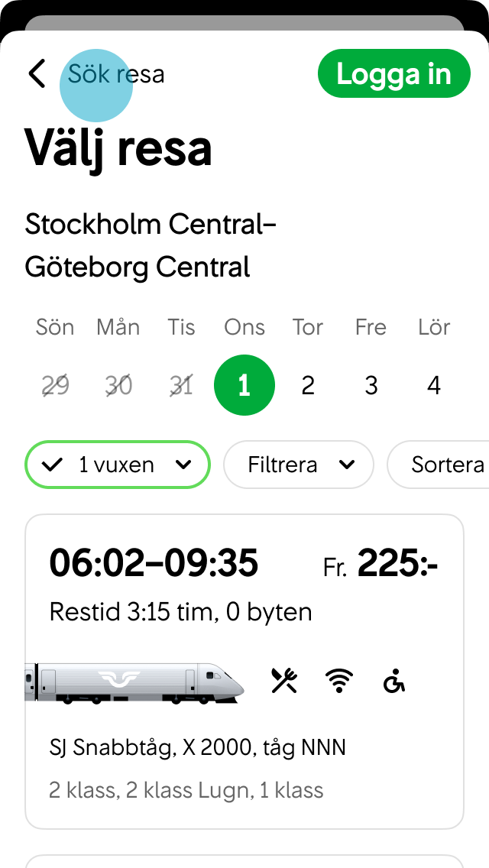Screen dimensions: 489x868
Task: Select departure date 4
Action: [x=433, y=385]
